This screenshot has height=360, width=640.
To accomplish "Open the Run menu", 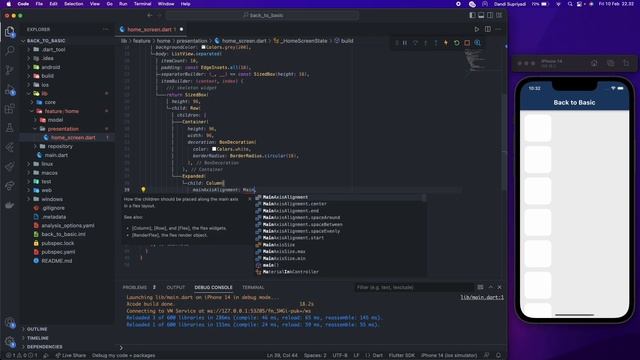I will pyautogui.click(x=123, y=4).
